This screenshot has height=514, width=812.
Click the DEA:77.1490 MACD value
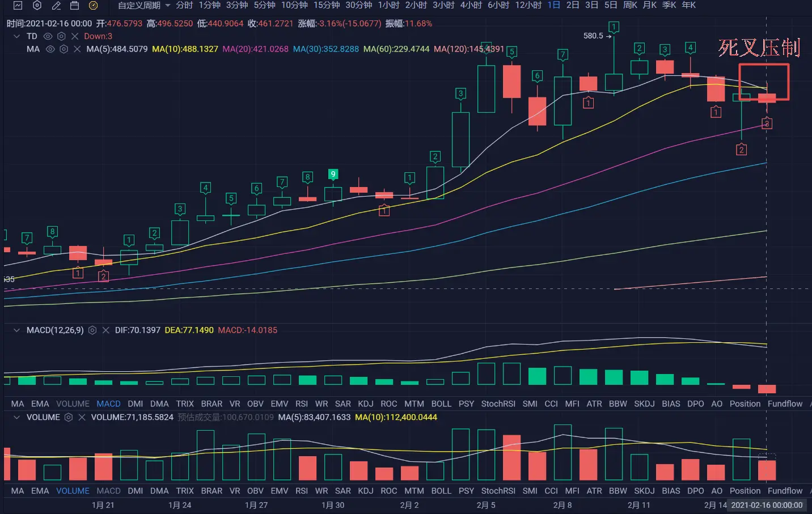coord(189,330)
